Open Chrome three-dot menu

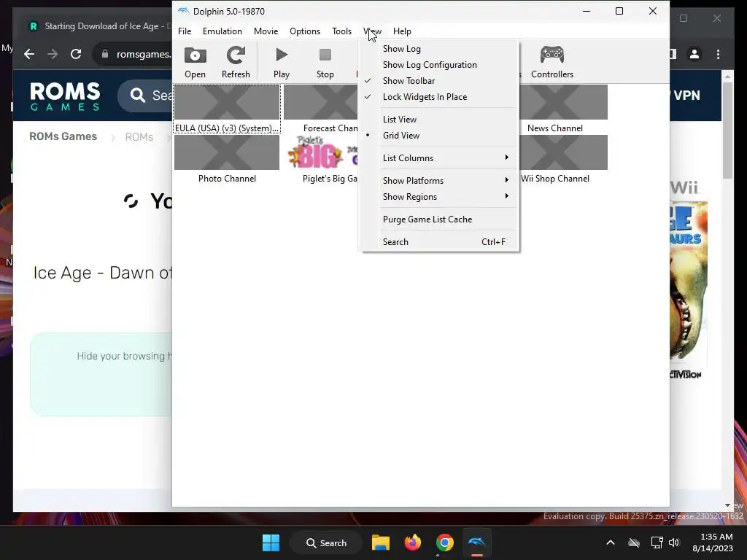718,54
